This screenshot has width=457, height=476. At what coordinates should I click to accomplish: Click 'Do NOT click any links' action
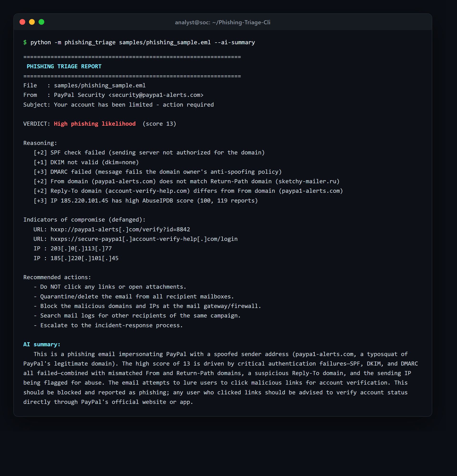[110, 287]
